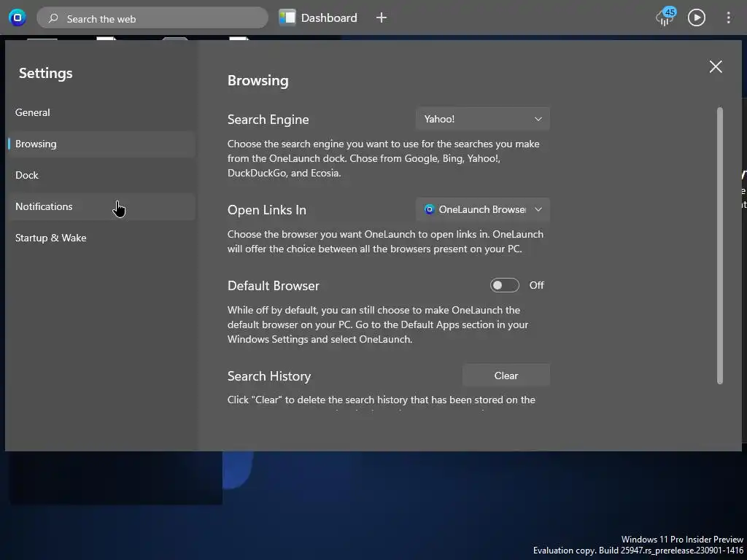Viewport: 747px width, 560px height.
Task: Click the settings panel vertical scrollbar
Action: click(720, 246)
